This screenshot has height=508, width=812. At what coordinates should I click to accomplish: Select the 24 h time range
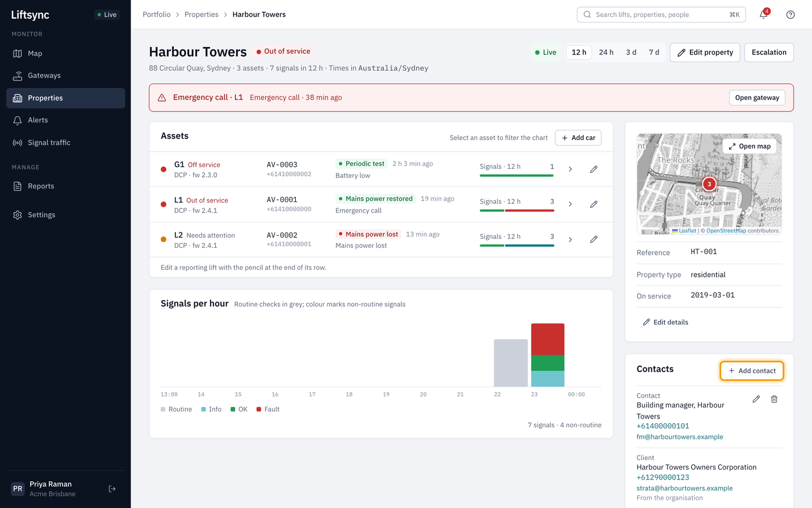(606, 52)
